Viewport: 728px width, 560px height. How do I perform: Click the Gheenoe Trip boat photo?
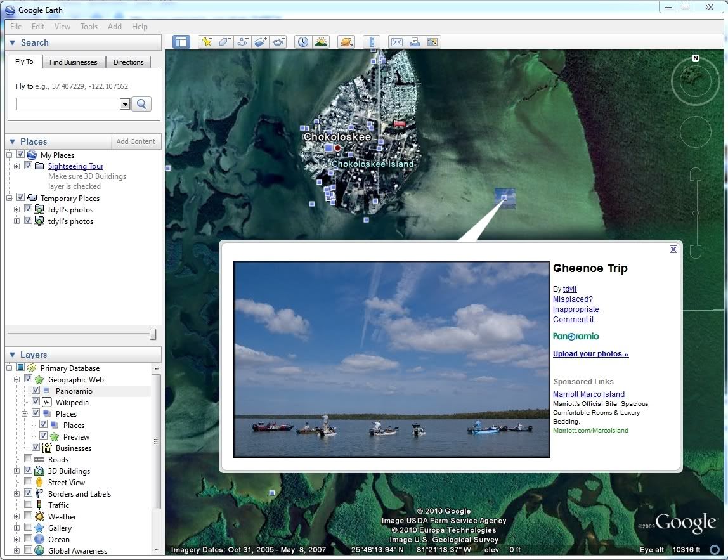coord(392,360)
